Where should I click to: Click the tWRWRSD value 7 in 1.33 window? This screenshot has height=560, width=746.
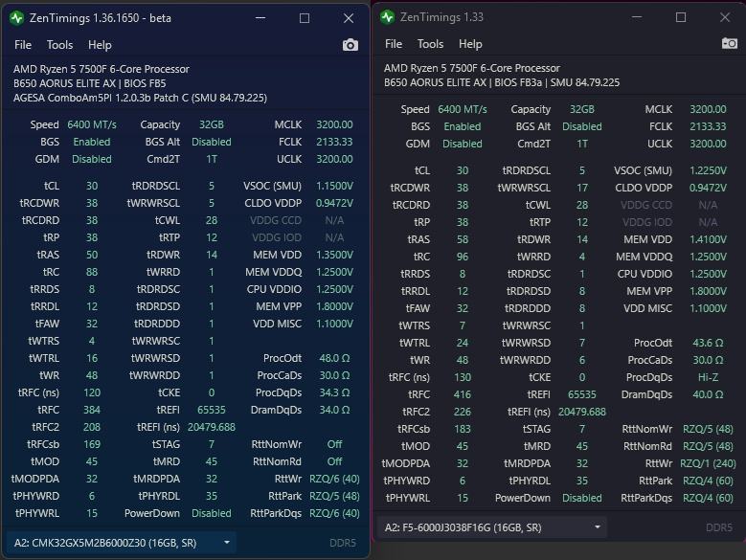[582, 343]
